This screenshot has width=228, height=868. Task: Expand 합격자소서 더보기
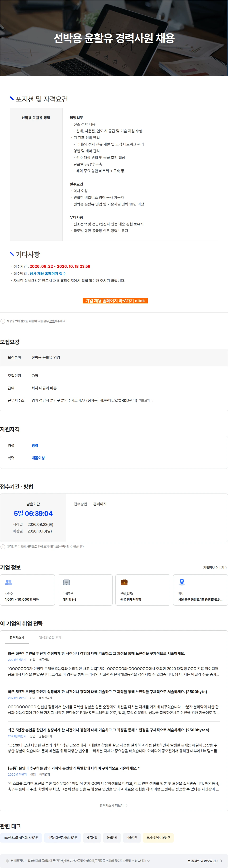click(114, 805)
